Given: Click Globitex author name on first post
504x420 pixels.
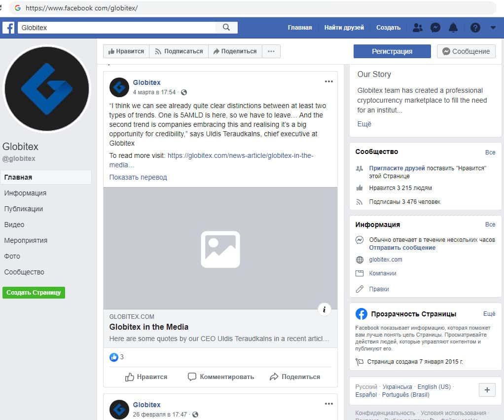Looking at the screenshot, I should coord(146,82).
